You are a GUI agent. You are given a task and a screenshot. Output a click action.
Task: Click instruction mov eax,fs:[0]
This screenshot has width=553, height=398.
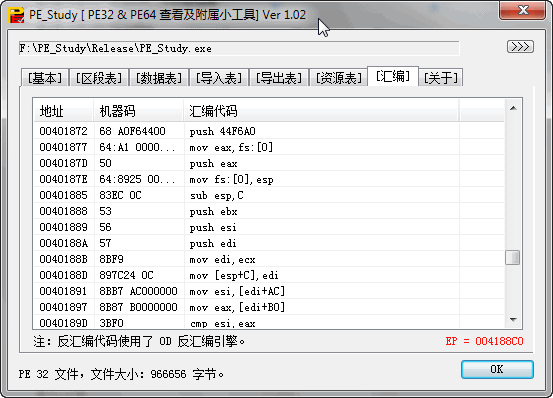[x=231, y=147]
